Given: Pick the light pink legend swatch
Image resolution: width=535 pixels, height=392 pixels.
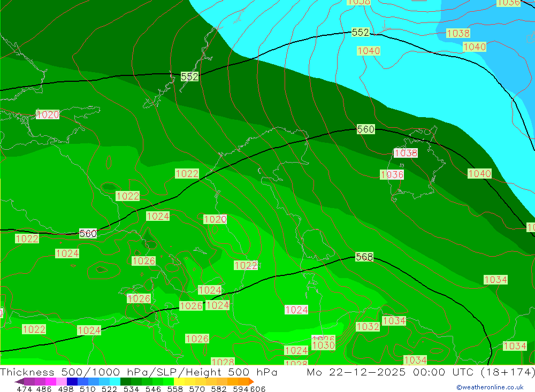Looking at the screenshot, I should coord(61,381).
